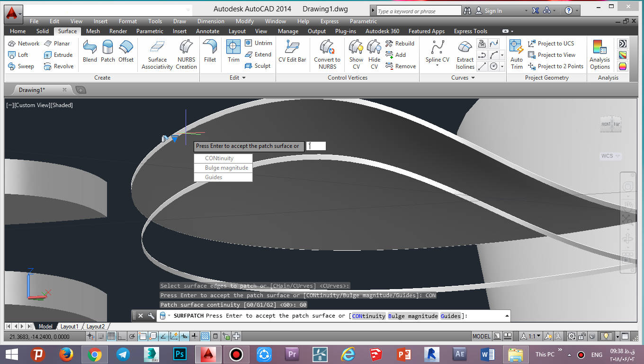Choose CONtinuity from the prompt list
This screenshot has height=364, width=644.
[223, 158]
